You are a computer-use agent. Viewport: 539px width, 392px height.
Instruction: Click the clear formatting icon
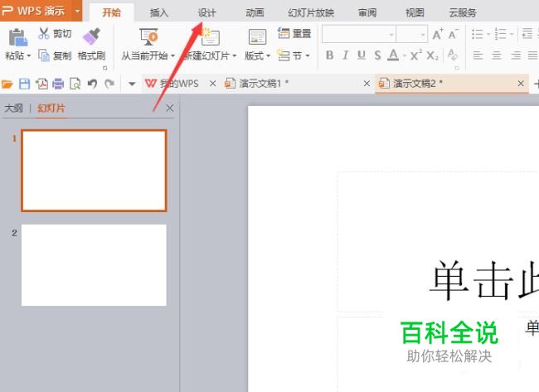453,55
